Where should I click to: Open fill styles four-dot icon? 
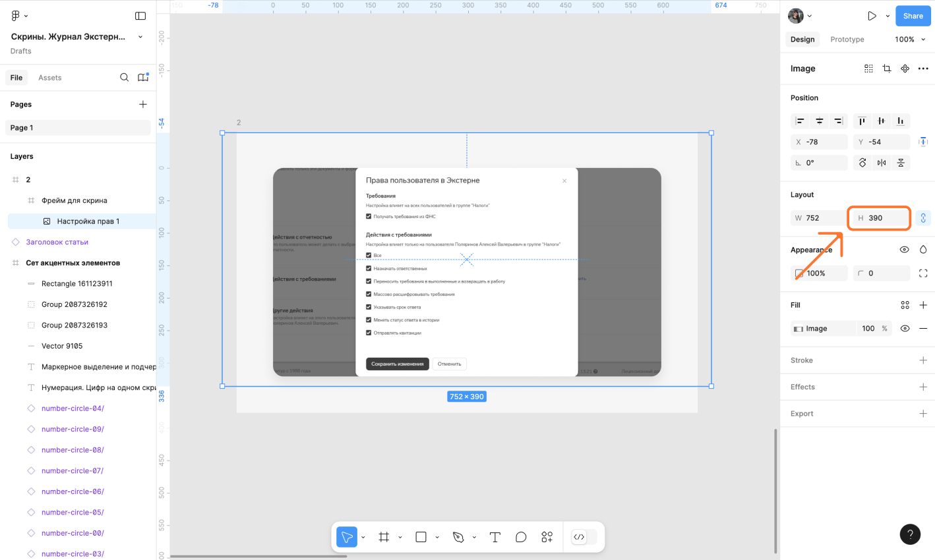click(905, 305)
